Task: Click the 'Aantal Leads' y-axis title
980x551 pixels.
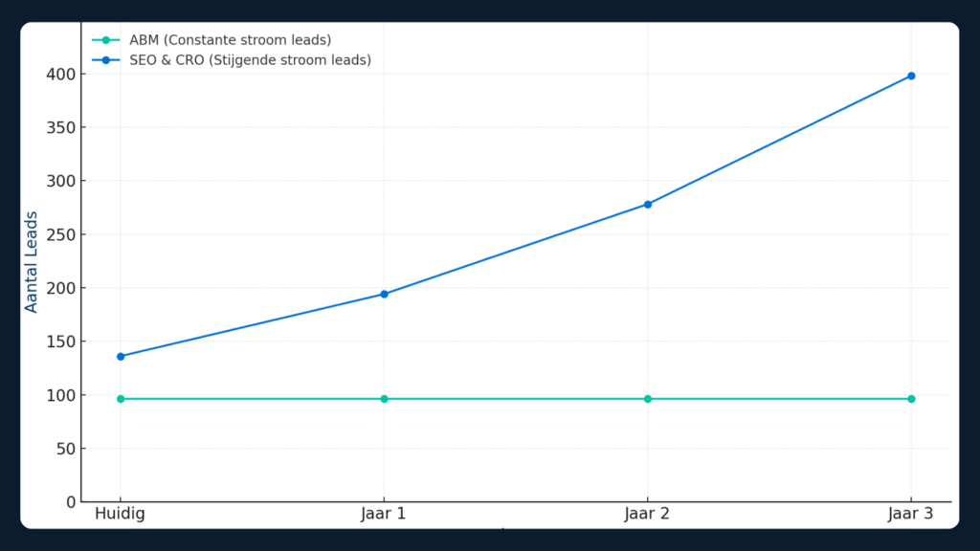Action: click(32, 261)
